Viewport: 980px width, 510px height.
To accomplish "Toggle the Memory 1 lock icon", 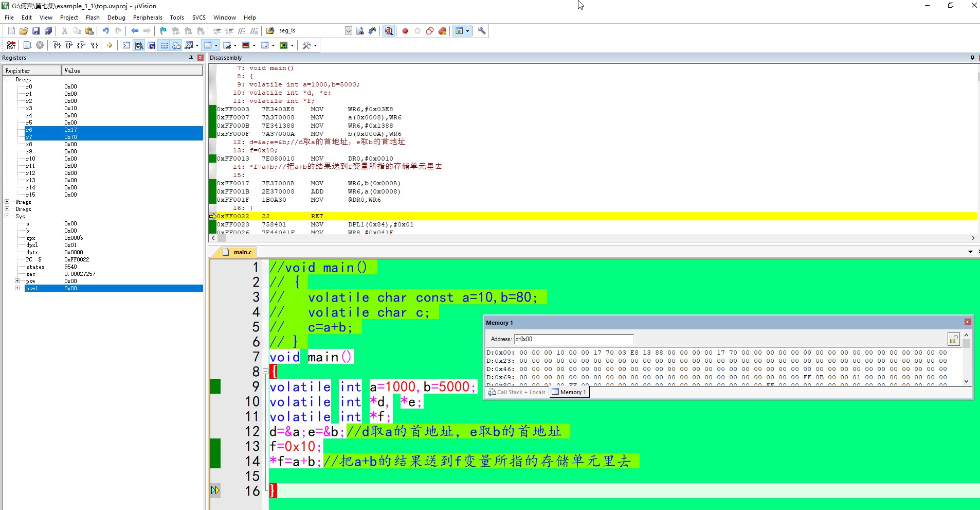I will click(x=953, y=339).
